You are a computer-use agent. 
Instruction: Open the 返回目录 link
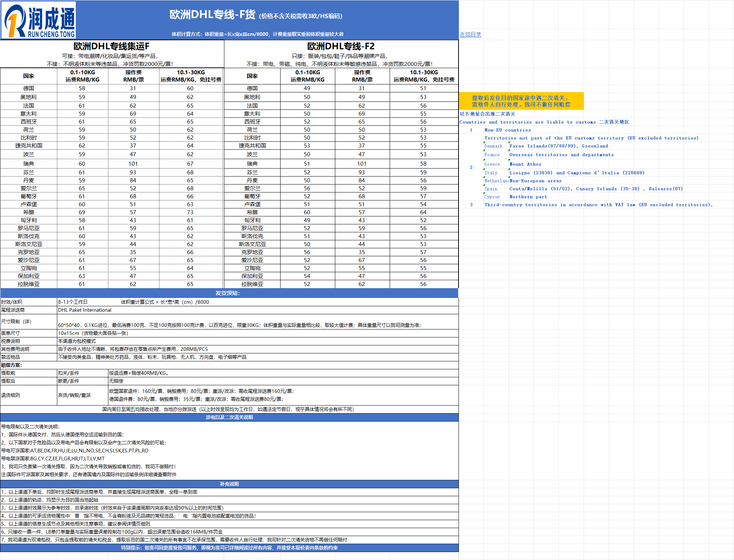click(470, 34)
